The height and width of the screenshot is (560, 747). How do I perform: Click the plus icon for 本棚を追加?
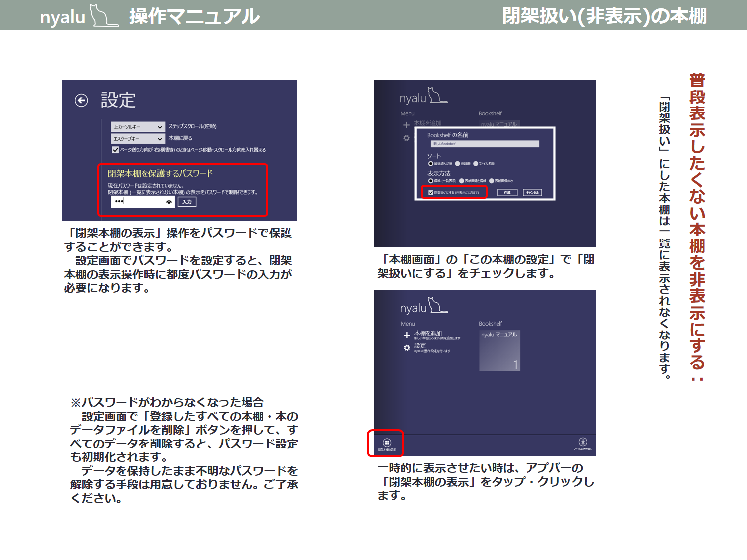pyautogui.click(x=407, y=335)
